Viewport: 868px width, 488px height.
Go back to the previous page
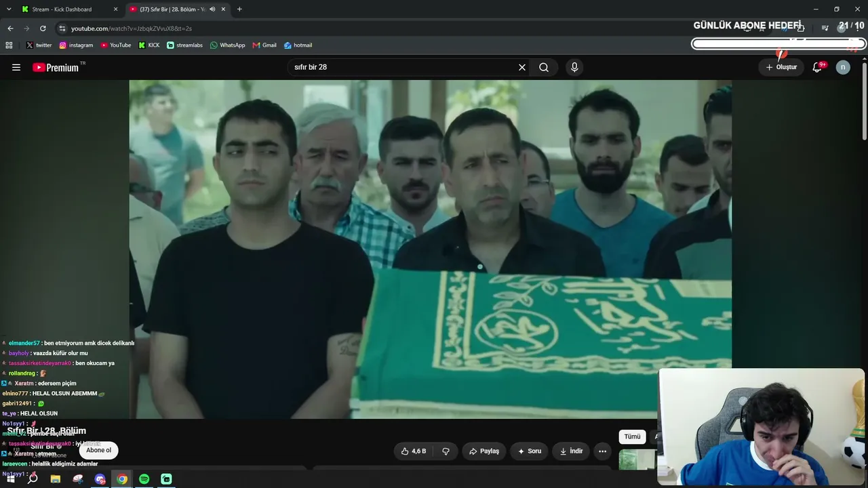click(x=10, y=28)
